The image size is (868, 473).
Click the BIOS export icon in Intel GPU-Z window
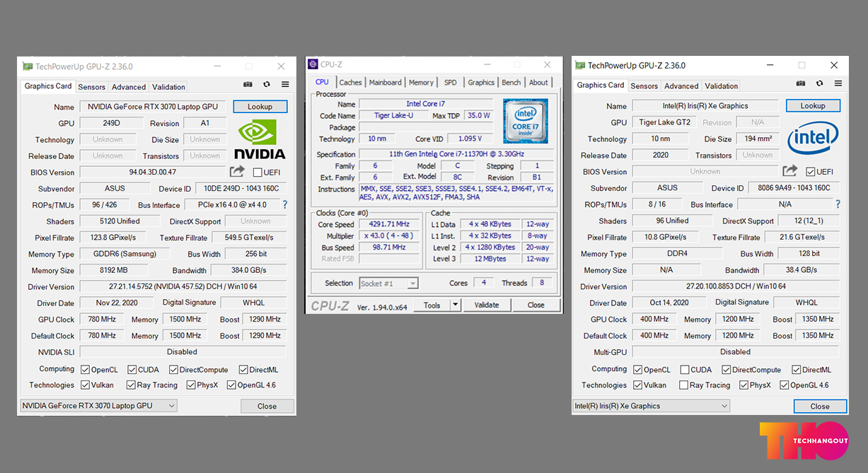pos(790,170)
